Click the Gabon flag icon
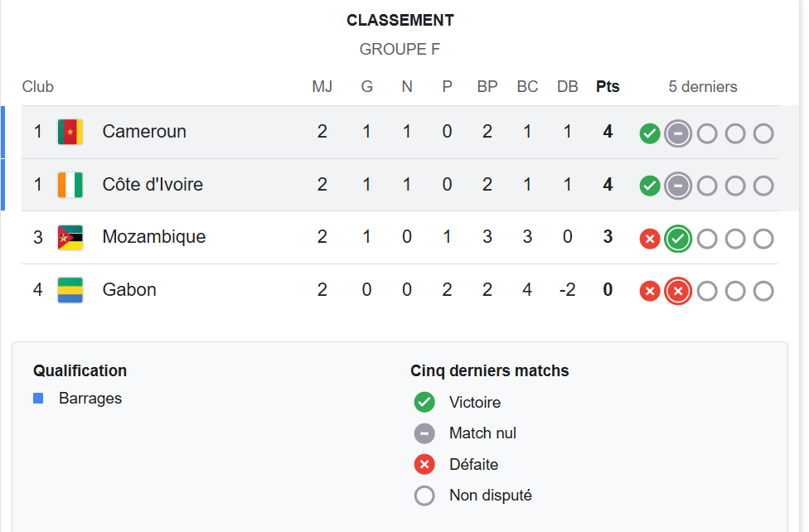 (70, 290)
